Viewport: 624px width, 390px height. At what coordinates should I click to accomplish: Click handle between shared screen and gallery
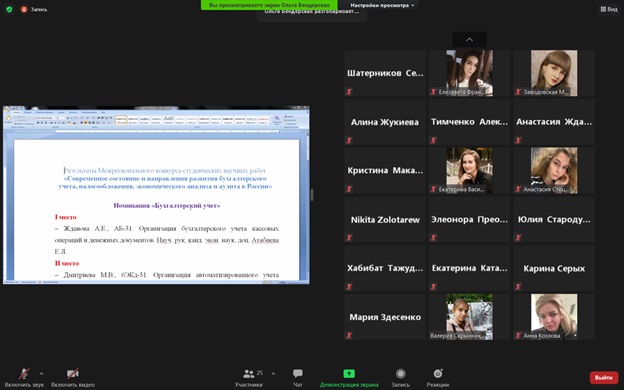point(312,195)
